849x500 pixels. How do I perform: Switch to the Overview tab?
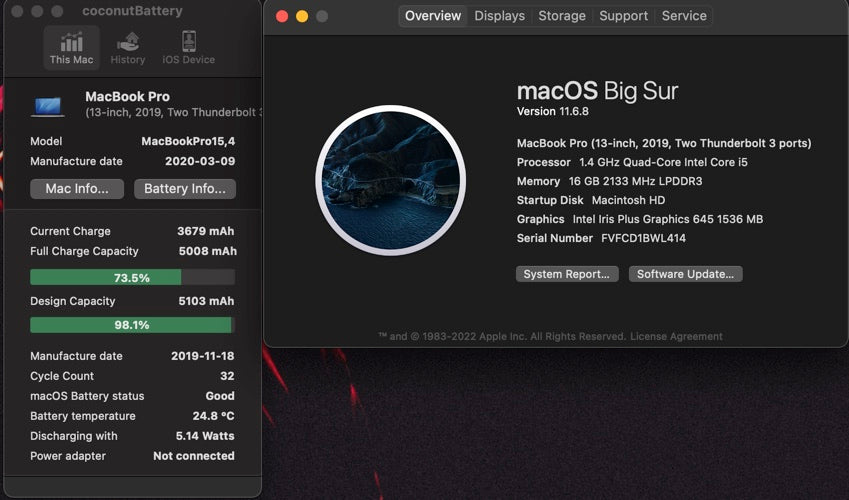pyautogui.click(x=433, y=16)
